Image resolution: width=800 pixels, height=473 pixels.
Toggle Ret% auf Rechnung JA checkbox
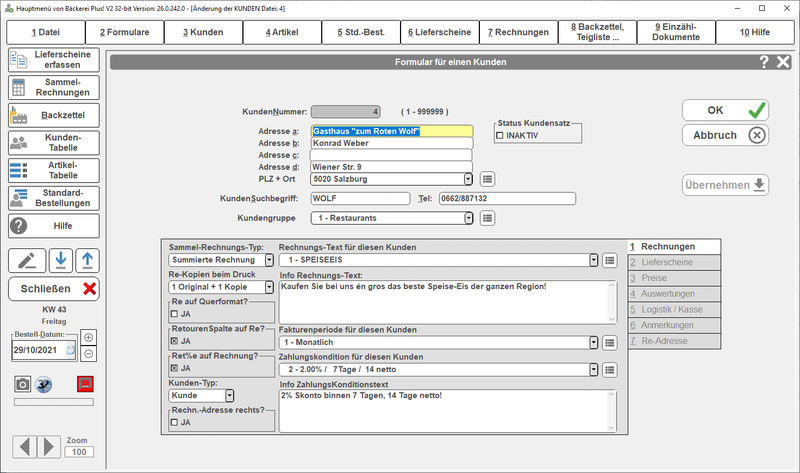(174, 368)
